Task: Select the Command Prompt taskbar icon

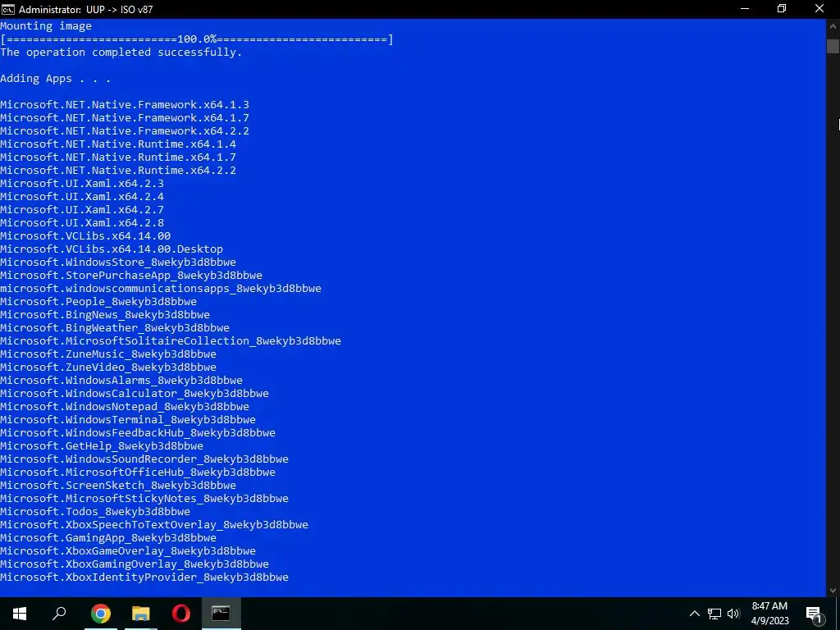Action: pyautogui.click(x=221, y=614)
